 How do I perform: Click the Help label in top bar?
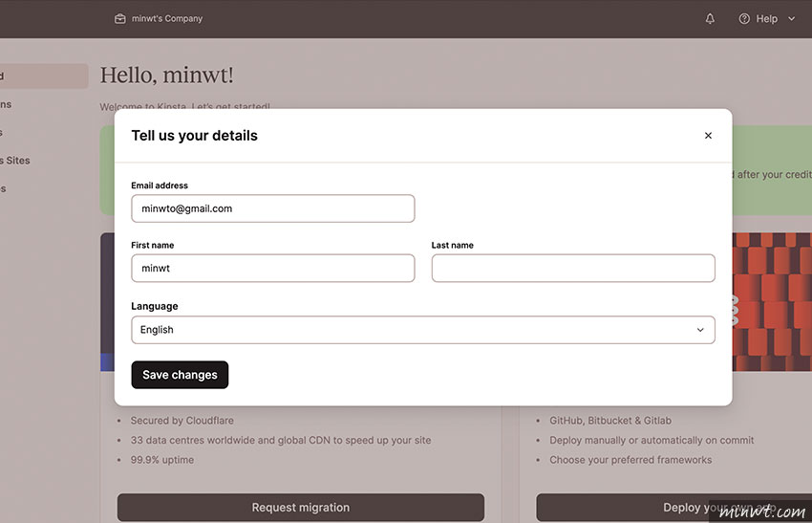(766, 19)
